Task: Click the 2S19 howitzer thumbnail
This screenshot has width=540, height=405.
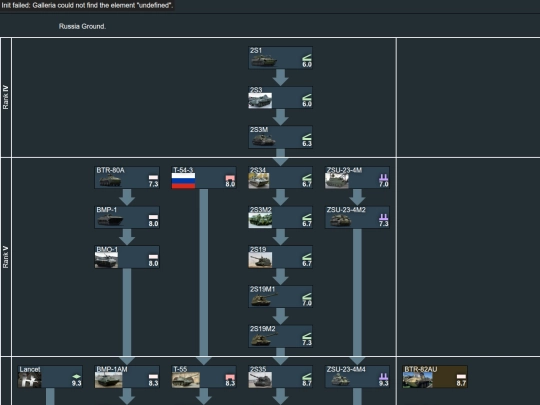Action: coord(260,260)
